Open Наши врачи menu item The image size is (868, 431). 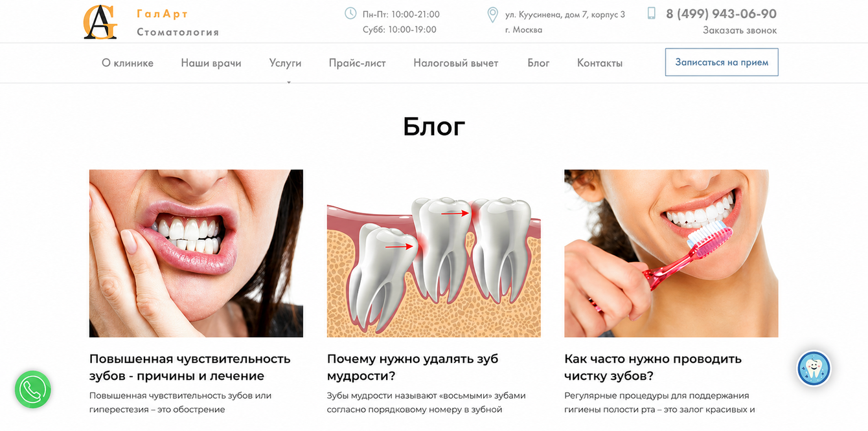(211, 63)
